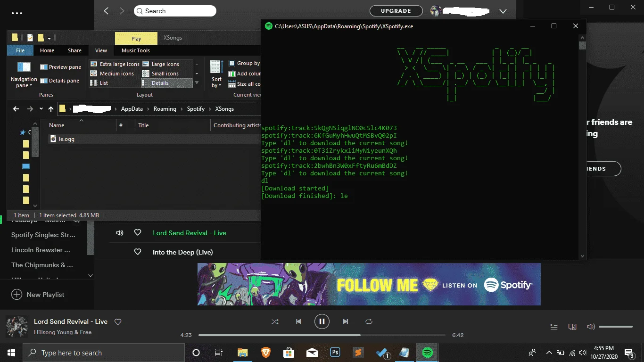Toggle shuffle playback
The image size is (644, 362).
pyautogui.click(x=275, y=321)
